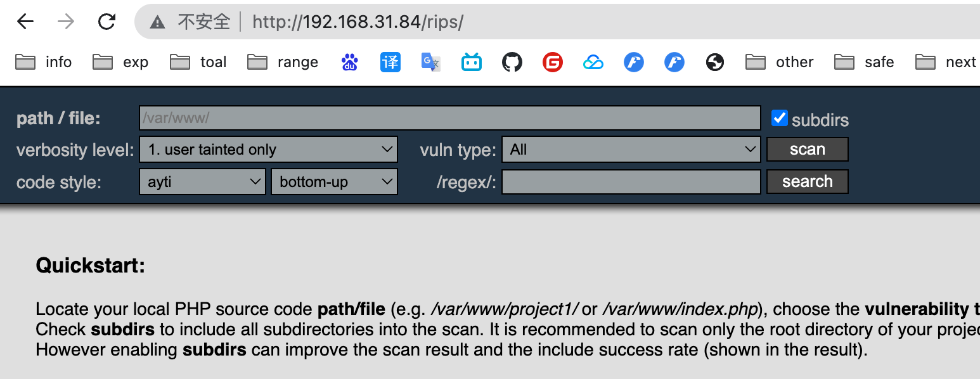This screenshot has height=379, width=980.
Task: Open the bottom-up dropdown
Action: (x=335, y=182)
